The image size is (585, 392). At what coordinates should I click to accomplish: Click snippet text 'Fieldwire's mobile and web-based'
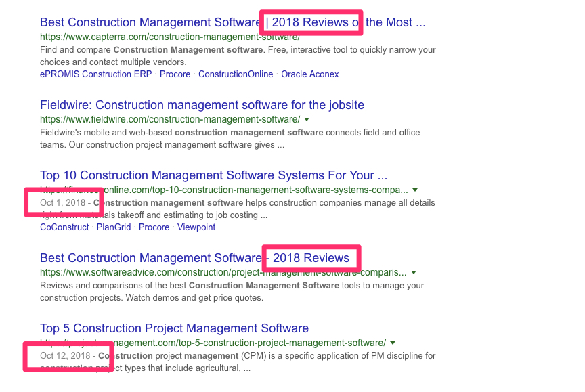[x=106, y=133]
